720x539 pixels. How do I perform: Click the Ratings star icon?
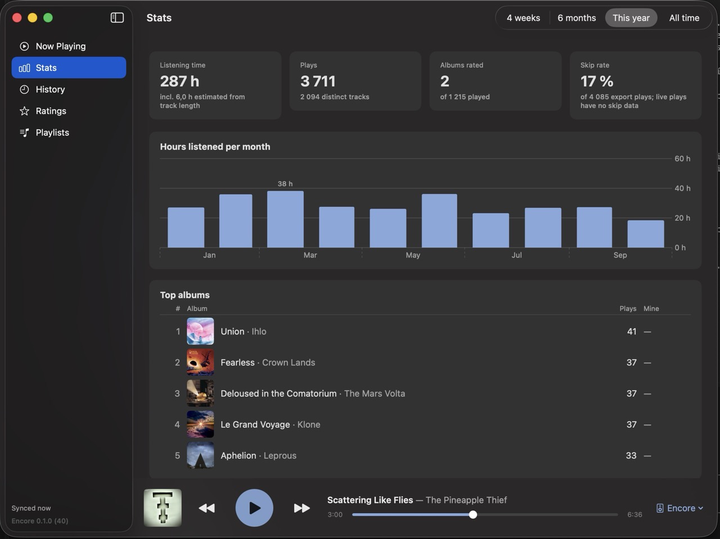(24, 111)
